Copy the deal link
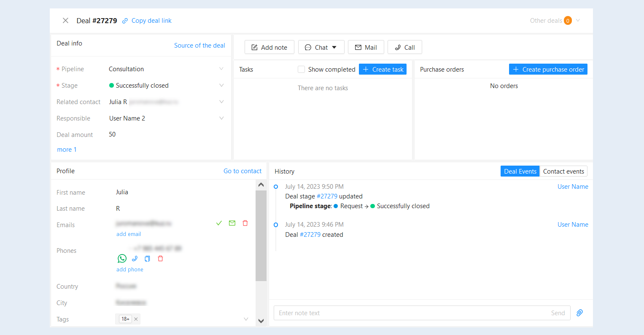Viewport: 644px width, 335px height. (x=151, y=21)
